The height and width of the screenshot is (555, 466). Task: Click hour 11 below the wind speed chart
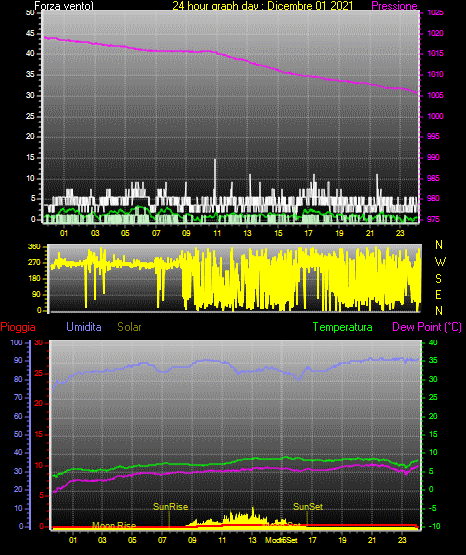pyautogui.click(x=217, y=233)
